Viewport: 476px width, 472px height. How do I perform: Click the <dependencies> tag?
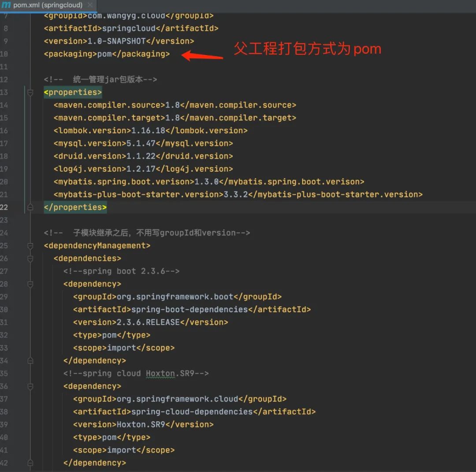tap(87, 258)
